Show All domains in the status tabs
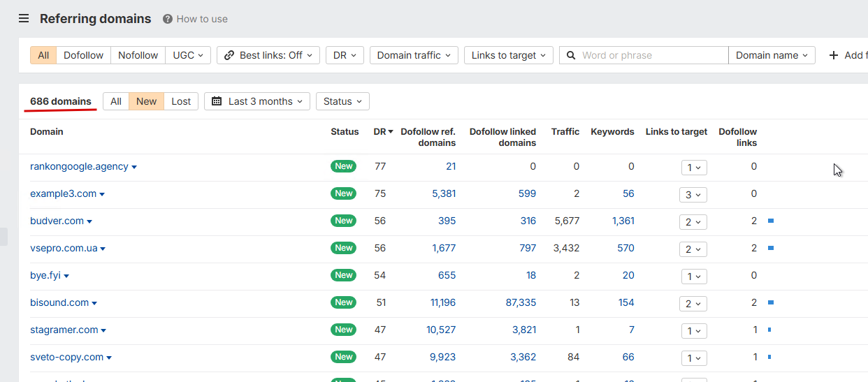Viewport: 868px width, 382px height. (x=116, y=101)
